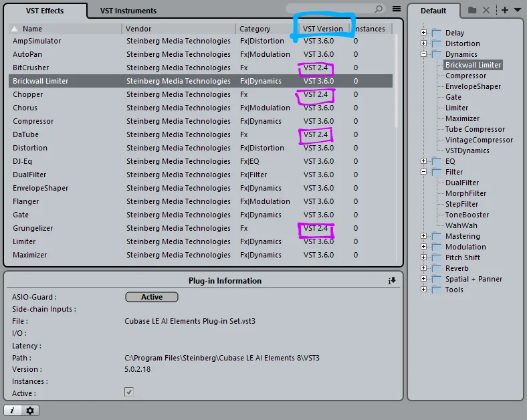Collapse the Filter folder
Image resolution: width=527 pixels, height=420 pixels.
423,172
